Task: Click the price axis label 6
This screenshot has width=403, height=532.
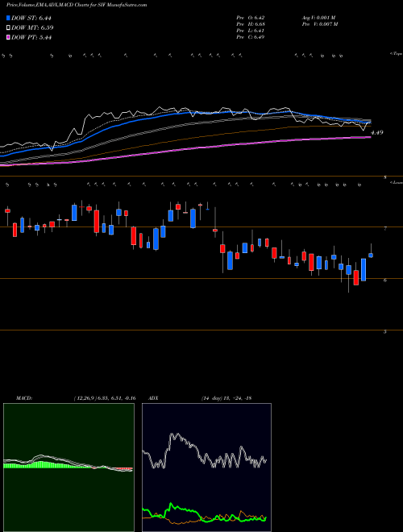Action: pyautogui.click(x=385, y=281)
